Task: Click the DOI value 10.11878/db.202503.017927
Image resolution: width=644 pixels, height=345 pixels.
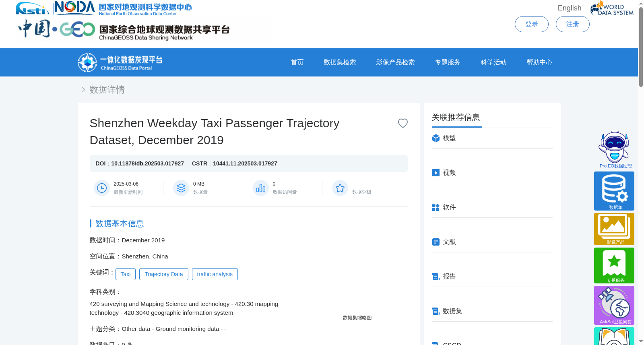Action: coord(147,163)
